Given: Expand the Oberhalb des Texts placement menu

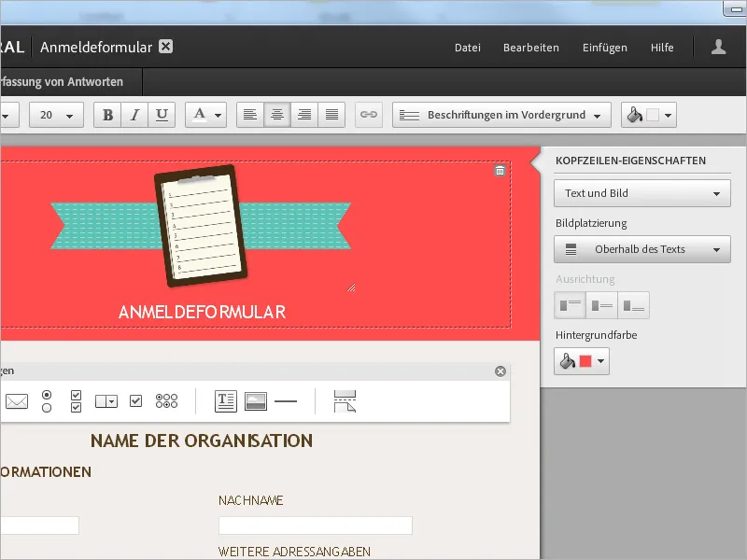Looking at the screenshot, I should point(641,249).
